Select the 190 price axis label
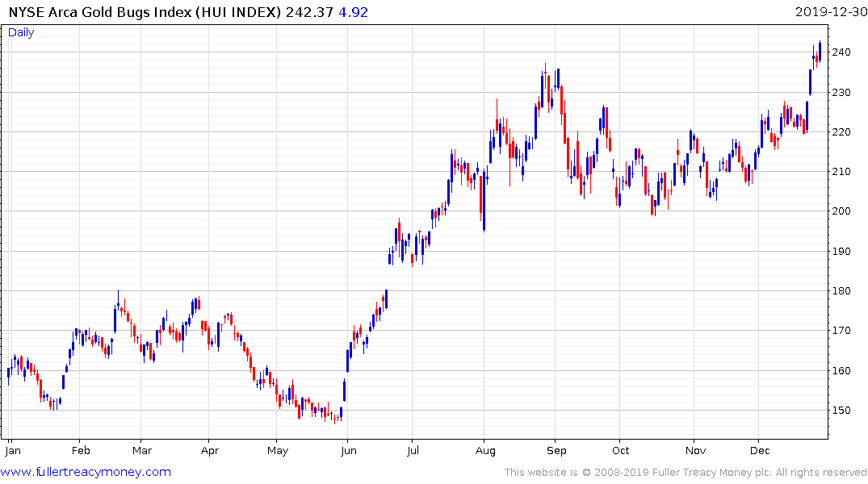 (841, 251)
